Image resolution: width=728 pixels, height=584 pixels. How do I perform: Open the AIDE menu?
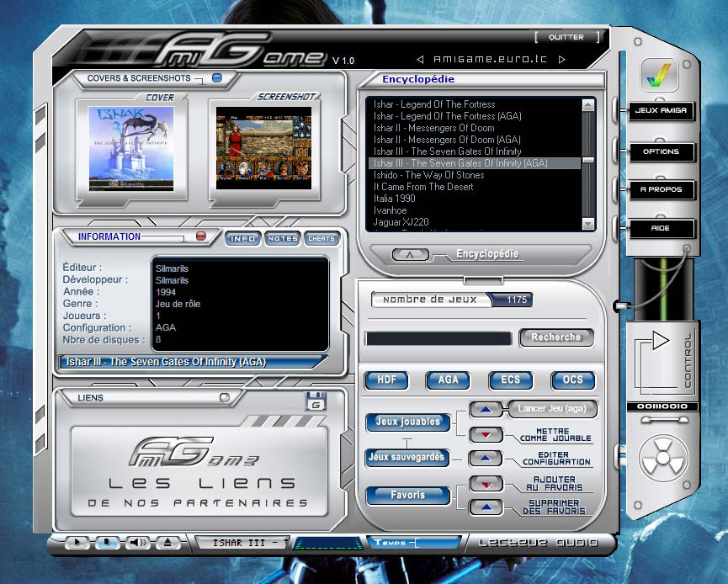661,228
